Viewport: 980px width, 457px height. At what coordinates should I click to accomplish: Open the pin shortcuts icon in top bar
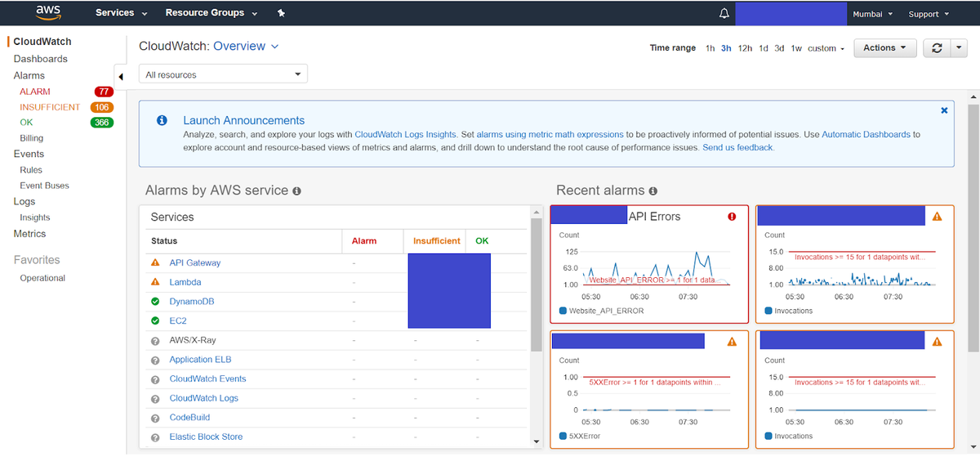click(282, 14)
